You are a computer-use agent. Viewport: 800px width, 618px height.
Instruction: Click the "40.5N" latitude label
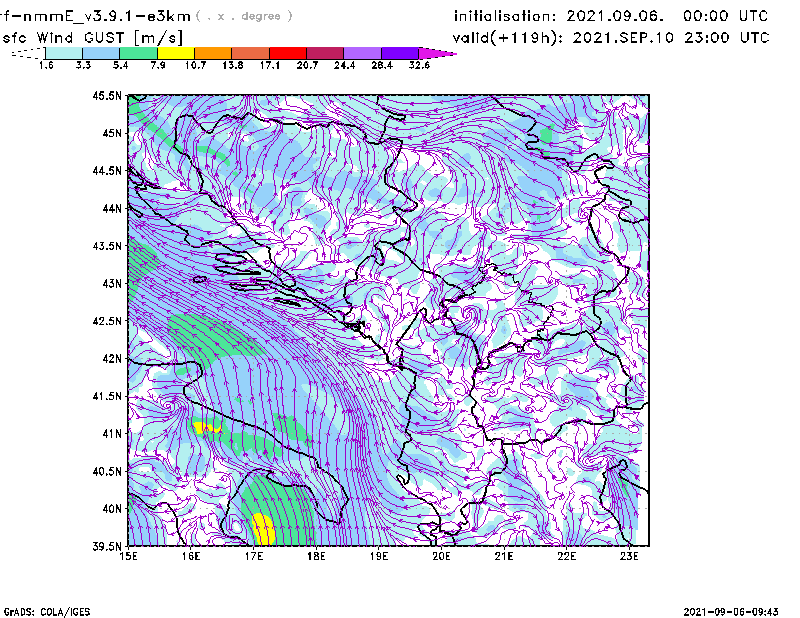(x=107, y=471)
